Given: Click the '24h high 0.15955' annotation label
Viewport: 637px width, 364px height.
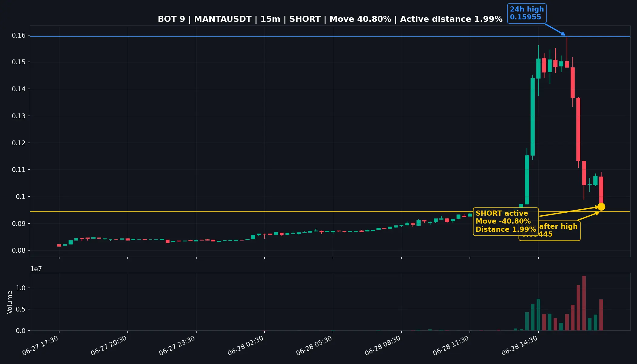Looking at the screenshot, I should point(527,13).
